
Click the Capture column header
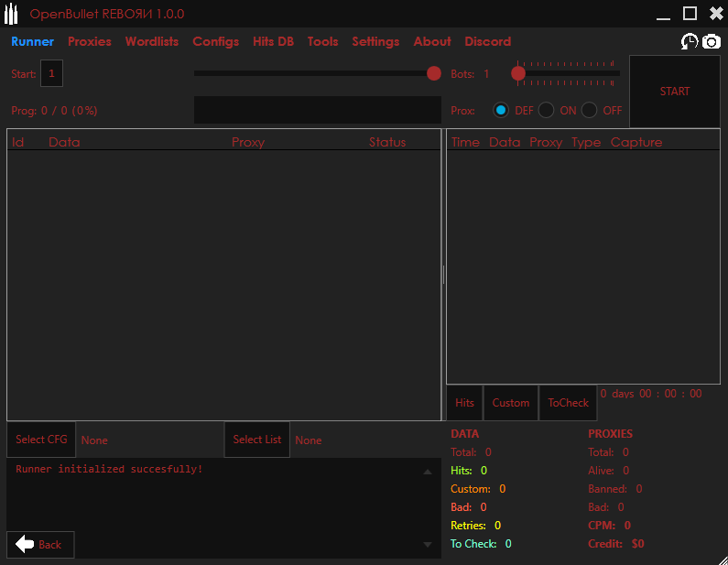pyautogui.click(x=636, y=143)
